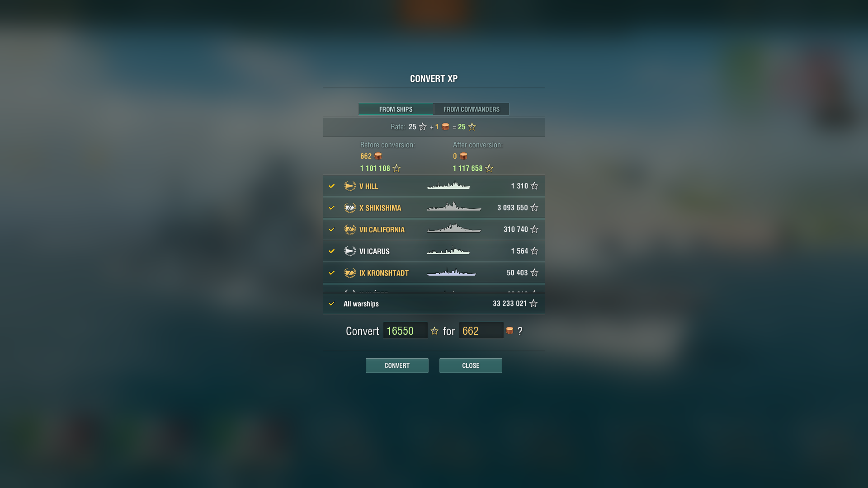Click the doubloon coin icon beside 662 field
The image size is (868, 488).
click(x=509, y=331)
